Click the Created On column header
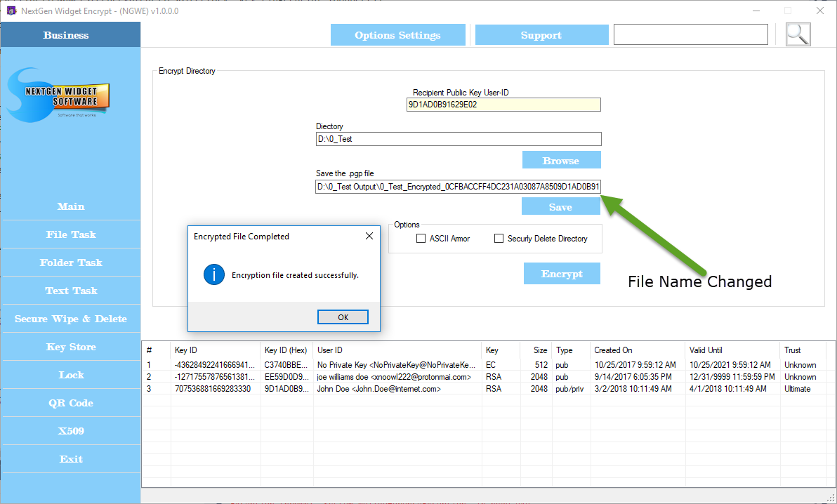Image resolution: width=837 pixels, height=504 pixels. (638, 350)
